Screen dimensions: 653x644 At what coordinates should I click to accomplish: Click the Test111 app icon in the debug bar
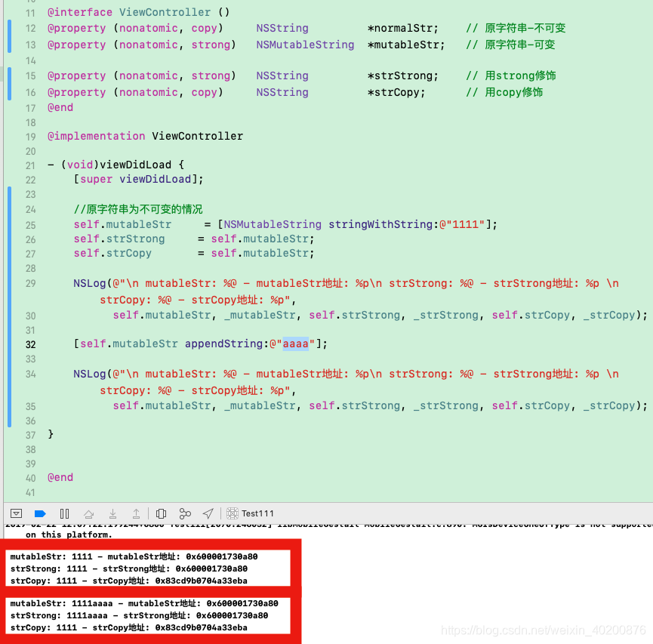pyautogui.click(x=233, y=513)
